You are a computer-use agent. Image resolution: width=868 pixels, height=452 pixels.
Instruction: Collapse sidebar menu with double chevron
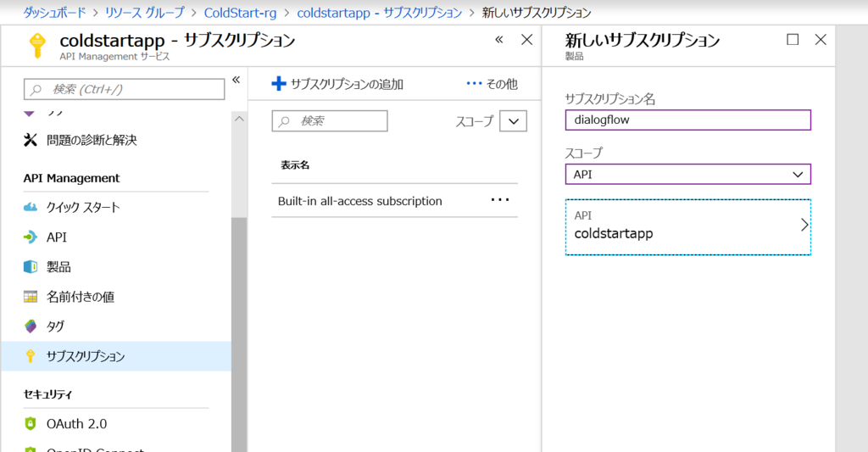(236, 80)
